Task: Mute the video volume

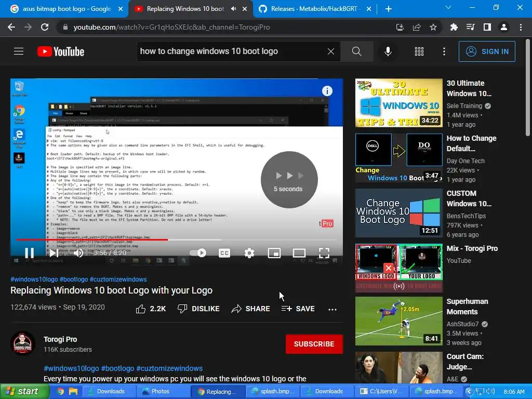Action: tap(78, 253)
